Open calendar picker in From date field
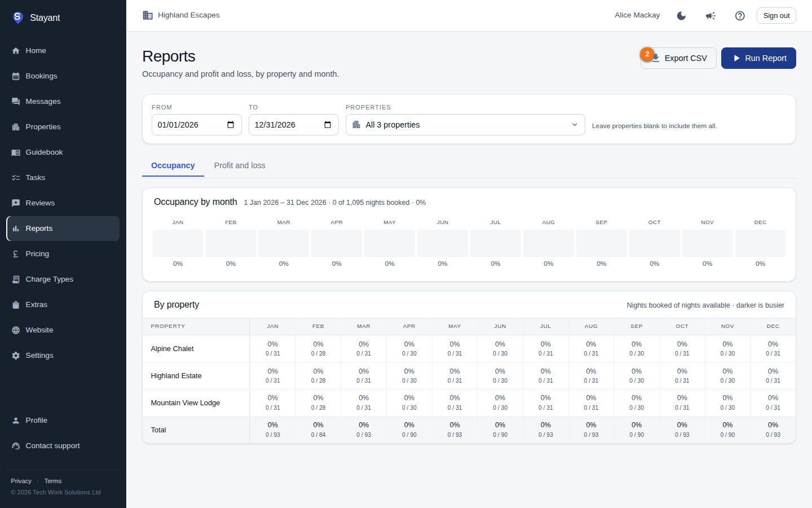This screenshot has height=508, width=812. [231, 125]
